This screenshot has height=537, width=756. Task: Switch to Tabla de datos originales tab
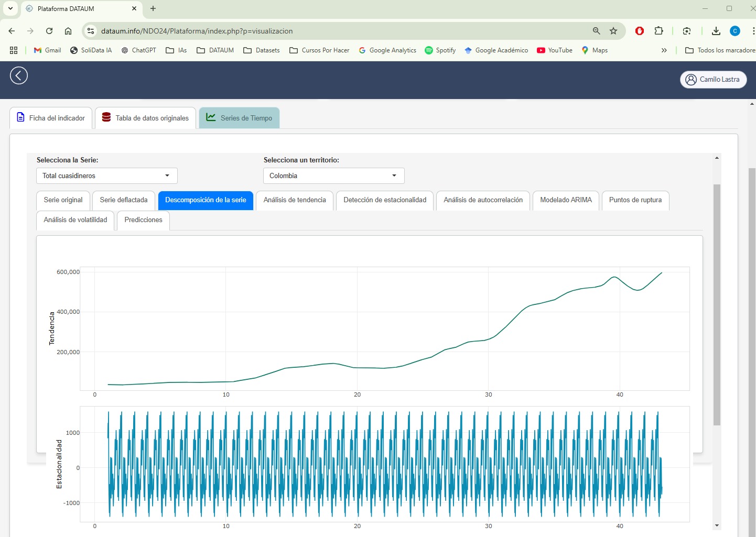(145, 118)
